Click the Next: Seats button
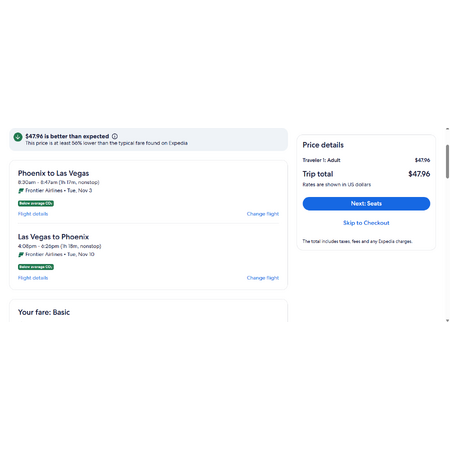This screenshot has height=450, width=450. [x=366, y=204]
